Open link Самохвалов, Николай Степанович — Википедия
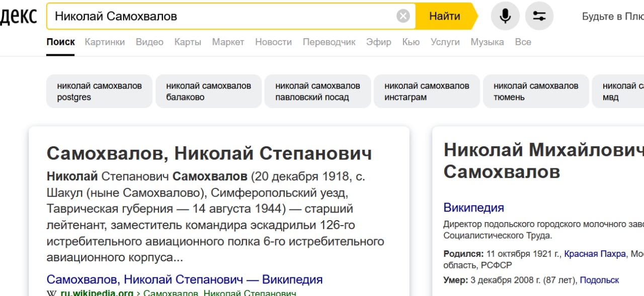 click(185, 279)
